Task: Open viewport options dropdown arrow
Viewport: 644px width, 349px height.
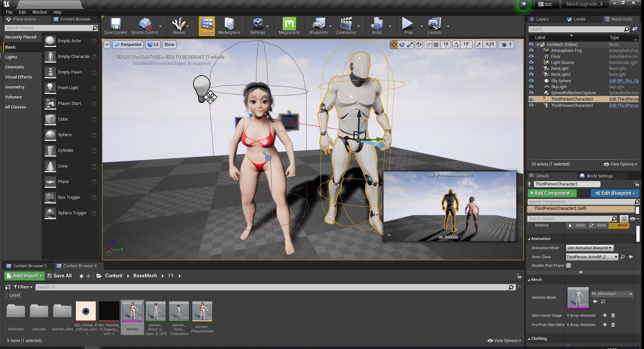Action: coord(107,45)
